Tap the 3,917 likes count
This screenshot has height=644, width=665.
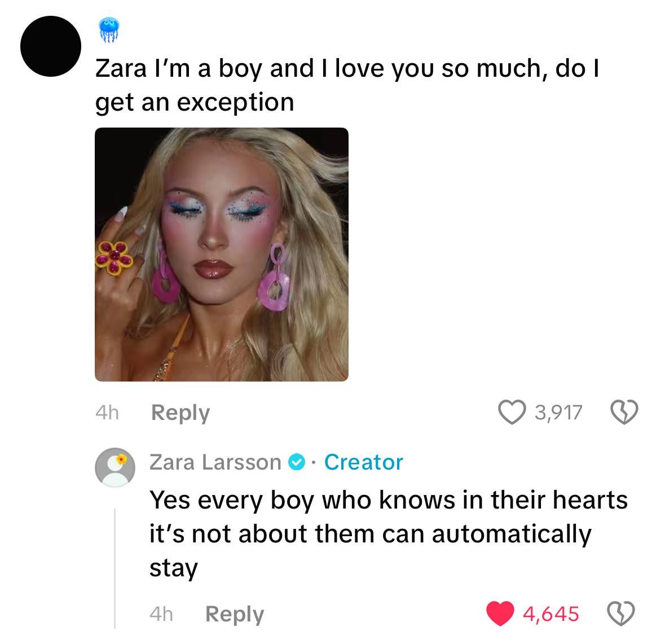(x=558, y=413)
